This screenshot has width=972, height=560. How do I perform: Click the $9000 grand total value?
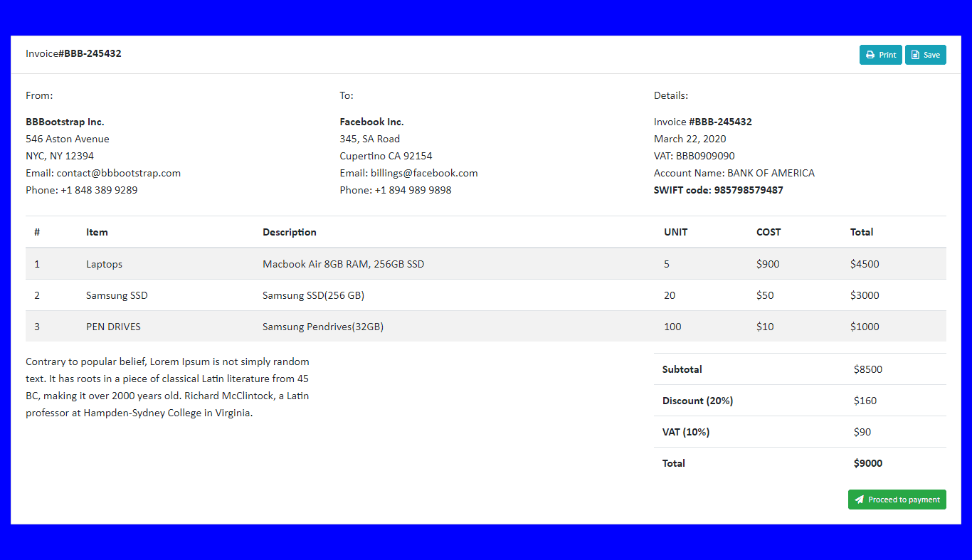(x=868, y=463)
